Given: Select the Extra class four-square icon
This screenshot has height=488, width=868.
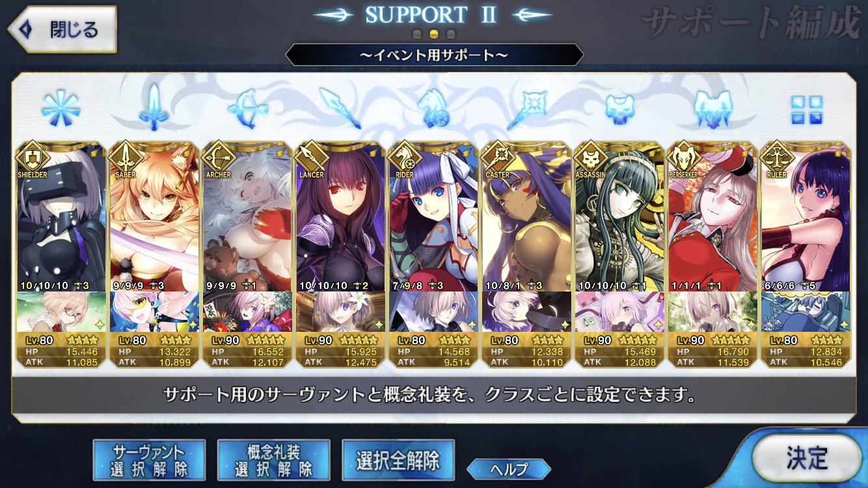Looking at the screenshot, I should [807, 109].
